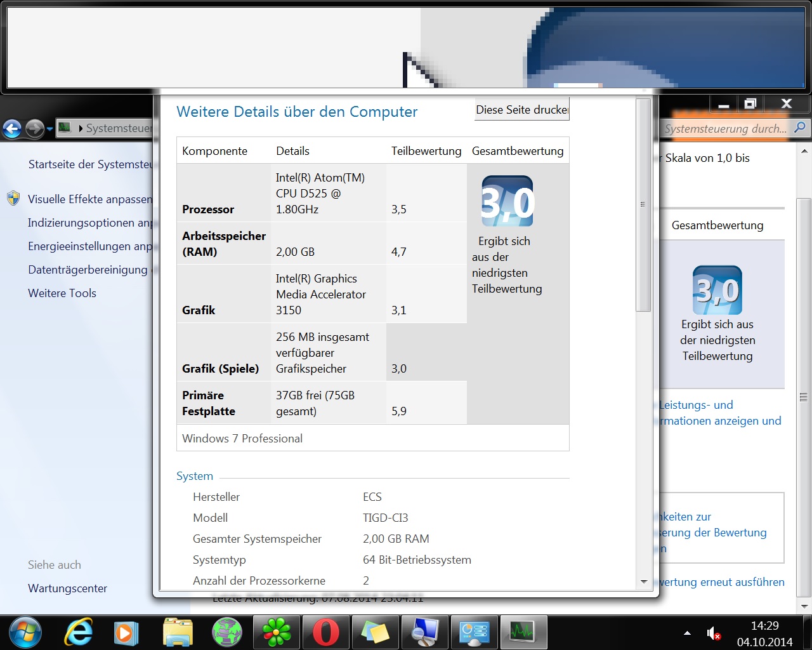The height and width of the screenshot is (650, 812).
Task: Click 'Diese Seite drucken' button
Action: click(521, 110)
